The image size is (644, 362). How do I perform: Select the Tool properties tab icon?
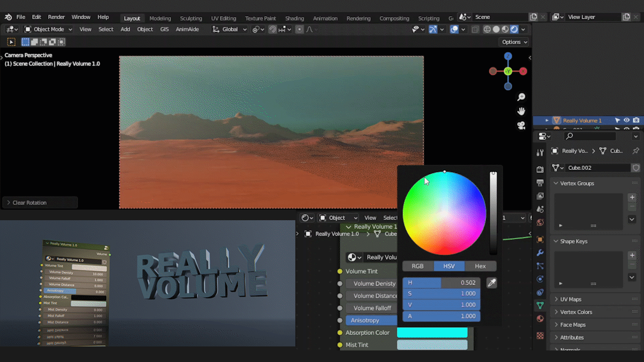[x=540, y=152]
